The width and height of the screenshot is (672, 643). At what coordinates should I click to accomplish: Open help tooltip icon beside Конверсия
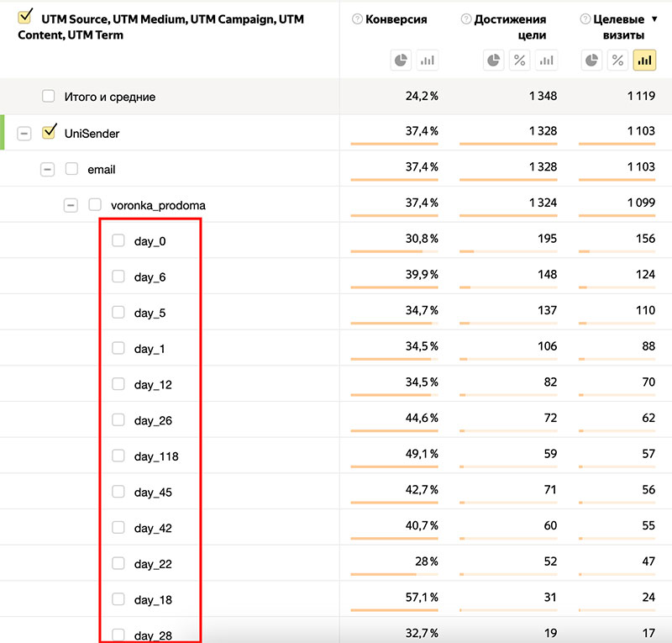tap(358, 19)
